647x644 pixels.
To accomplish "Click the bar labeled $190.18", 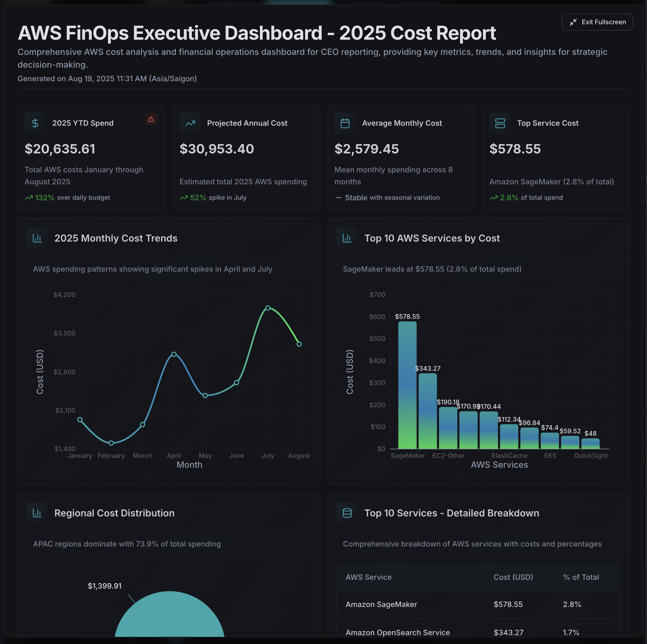I will 448,428.
